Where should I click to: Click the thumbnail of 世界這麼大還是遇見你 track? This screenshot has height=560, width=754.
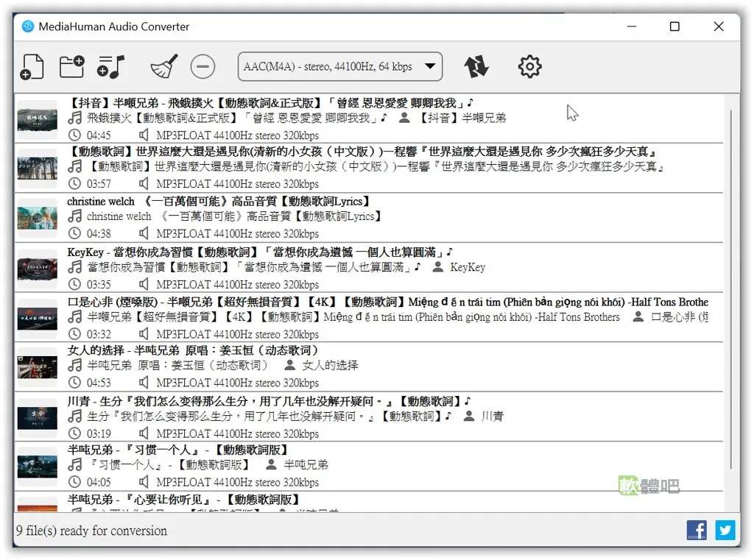pyautogui.click(x=37, y=169)
